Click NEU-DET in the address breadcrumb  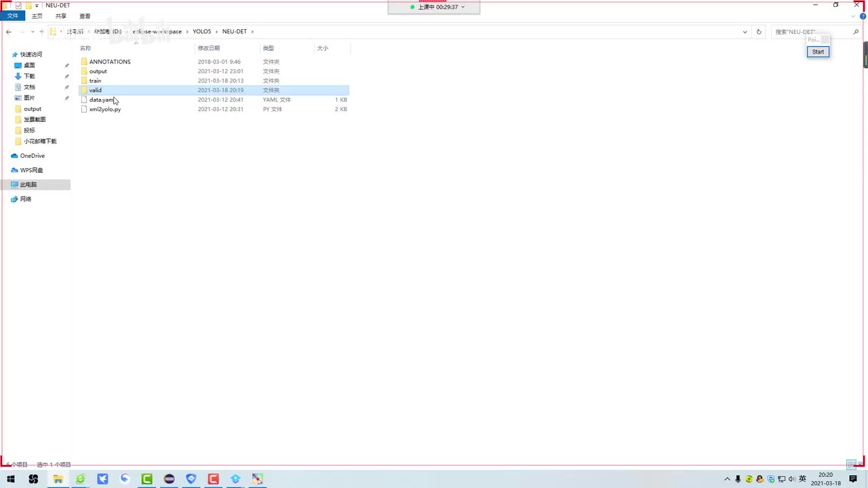pyautogui.click(x=235, y=32)
